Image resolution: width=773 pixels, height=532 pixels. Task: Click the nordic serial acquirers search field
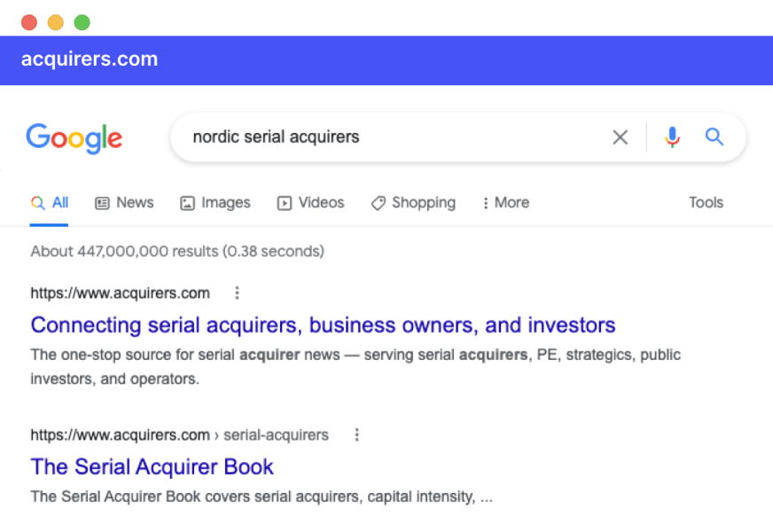coord(389,137)
